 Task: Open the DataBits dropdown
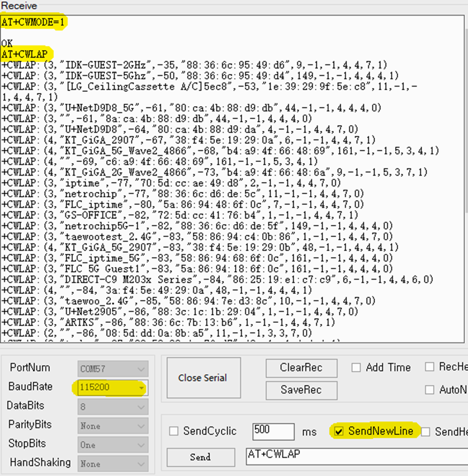tap(113, 406)
